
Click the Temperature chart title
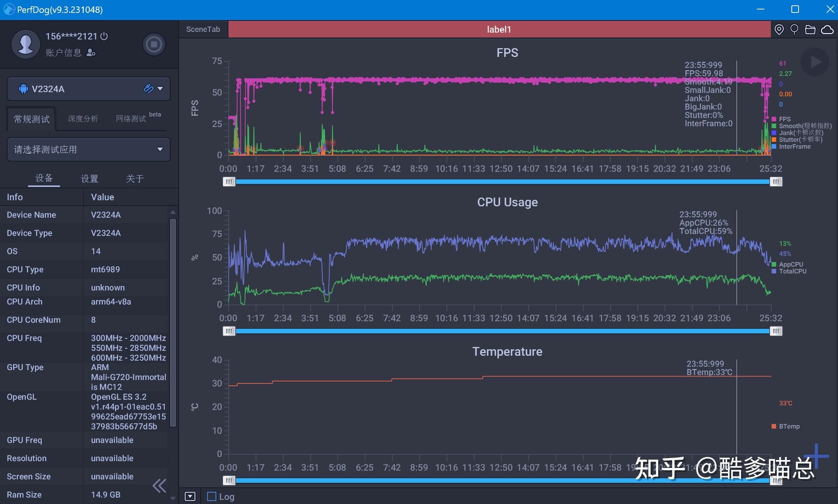click(507, 352)
